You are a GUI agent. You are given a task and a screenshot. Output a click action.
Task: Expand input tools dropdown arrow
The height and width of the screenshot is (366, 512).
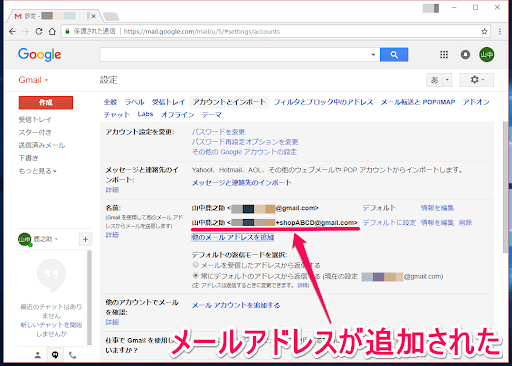[447, 80]
